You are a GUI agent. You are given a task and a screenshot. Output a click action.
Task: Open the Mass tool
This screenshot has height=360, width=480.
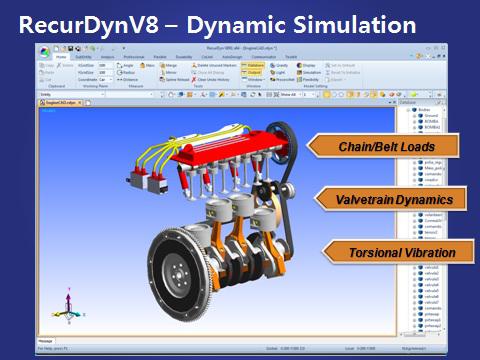coord(147,65)
